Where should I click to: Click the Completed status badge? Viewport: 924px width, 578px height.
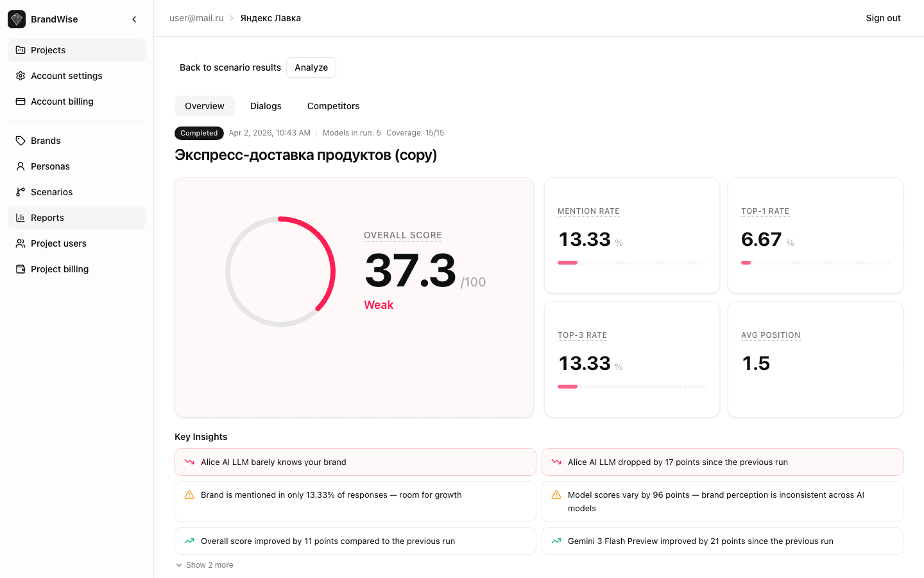199,133
